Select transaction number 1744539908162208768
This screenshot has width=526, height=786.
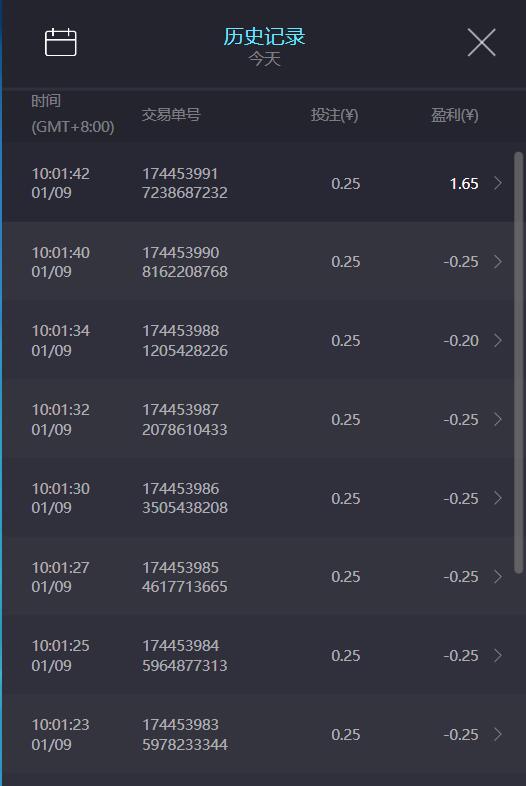click(x=185, y=262)
